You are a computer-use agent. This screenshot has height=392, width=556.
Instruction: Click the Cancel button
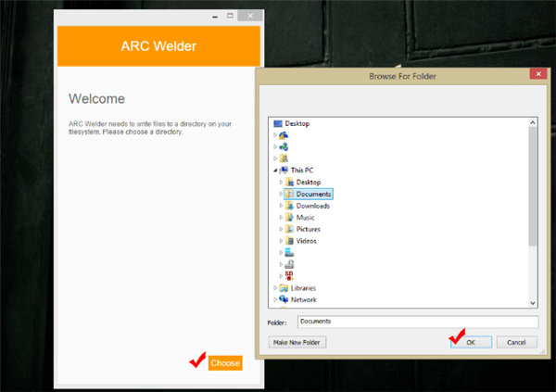tap(516, 342)
